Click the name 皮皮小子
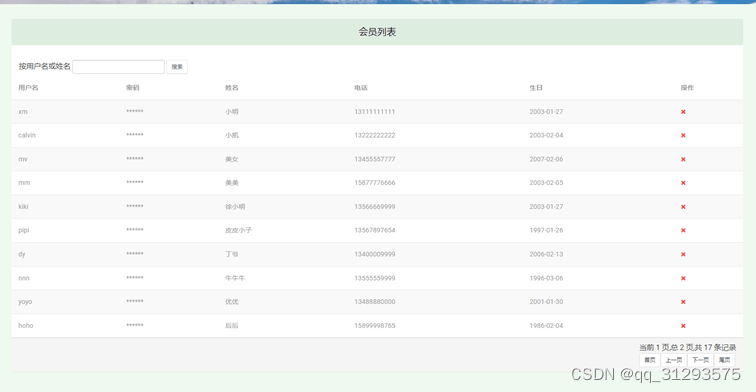The height and width of the screenshot is (392, 756). coord(238,230)
